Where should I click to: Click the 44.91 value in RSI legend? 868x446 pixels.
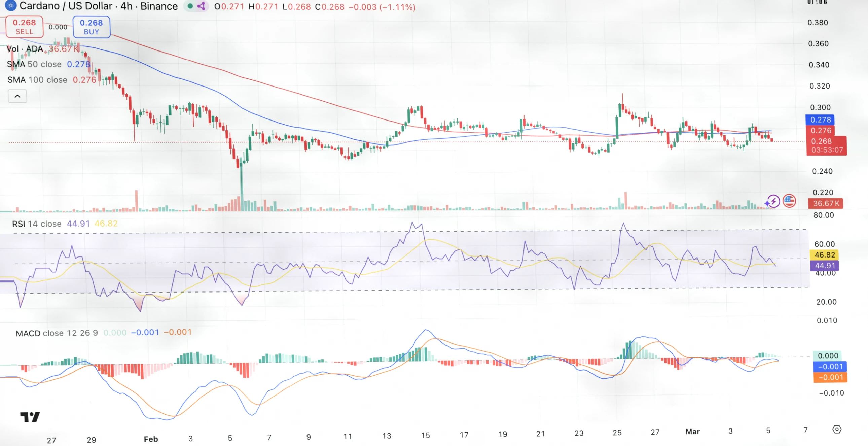tap(78, 224)
